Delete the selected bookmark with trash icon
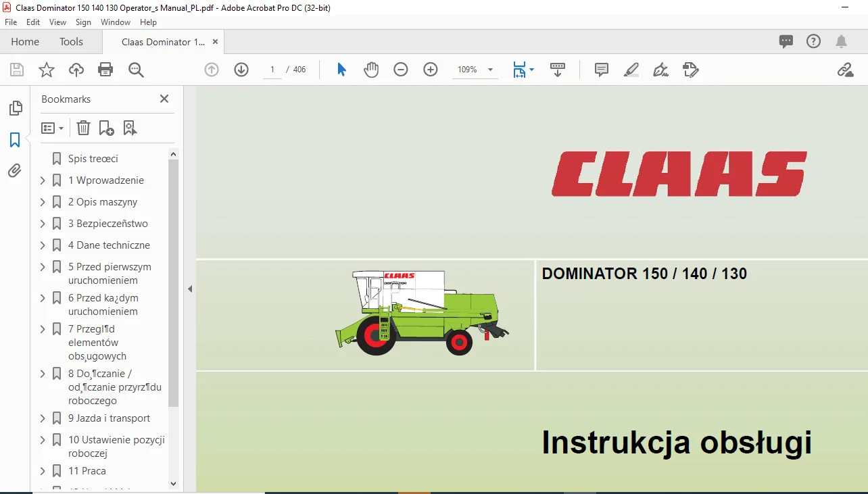This screenshot has height=494, width=868. tap(83, 128)
